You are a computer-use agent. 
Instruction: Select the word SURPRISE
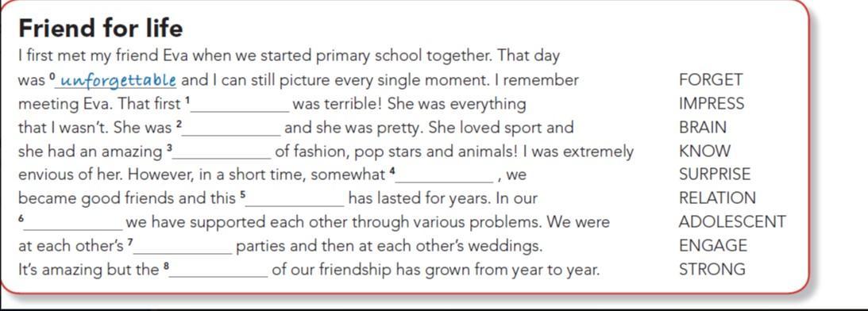[x=715, y=175]
